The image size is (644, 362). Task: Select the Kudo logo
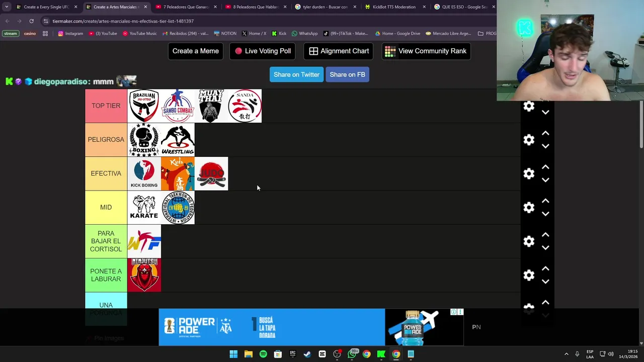(178, 173)
